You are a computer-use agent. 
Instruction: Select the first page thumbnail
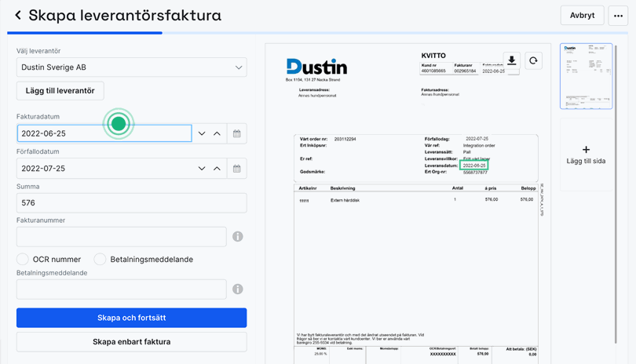tap(586, 76)
